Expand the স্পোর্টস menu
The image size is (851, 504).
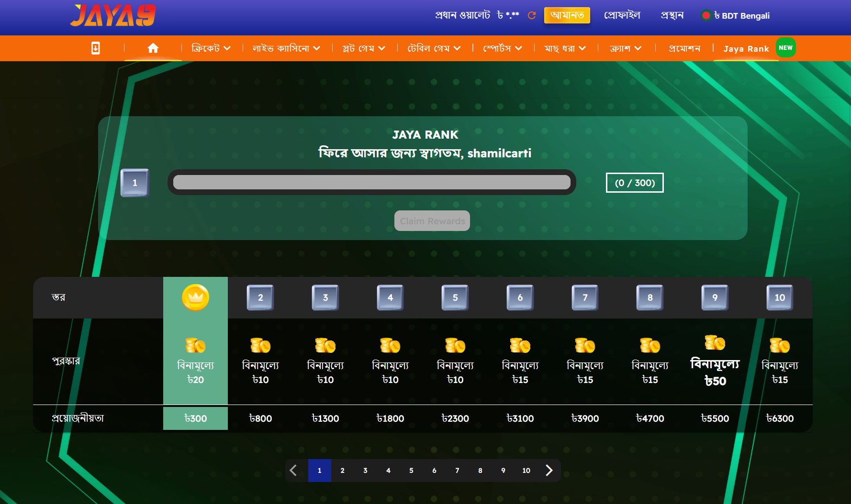tap(503, 48)
